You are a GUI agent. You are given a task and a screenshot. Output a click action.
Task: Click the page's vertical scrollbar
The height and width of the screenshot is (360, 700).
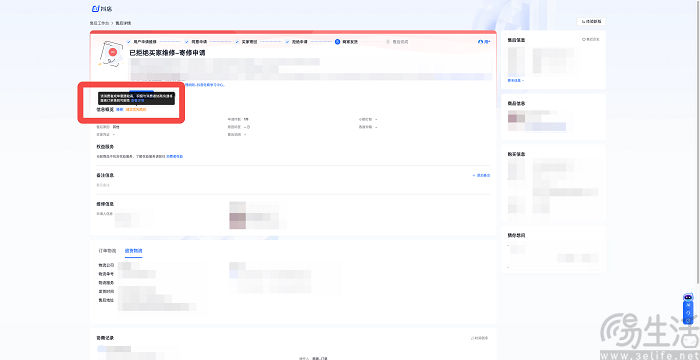pyautogui.click(x=698, y=142)
